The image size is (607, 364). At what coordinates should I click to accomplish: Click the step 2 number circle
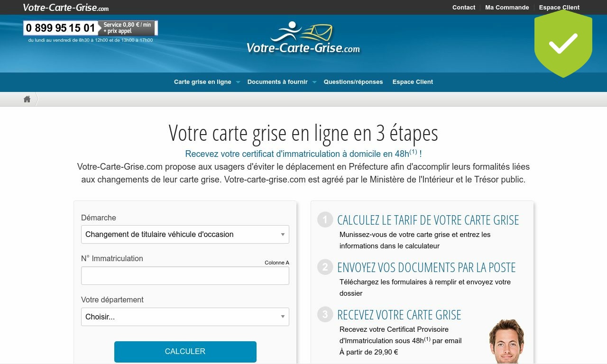tap(325, 267)
